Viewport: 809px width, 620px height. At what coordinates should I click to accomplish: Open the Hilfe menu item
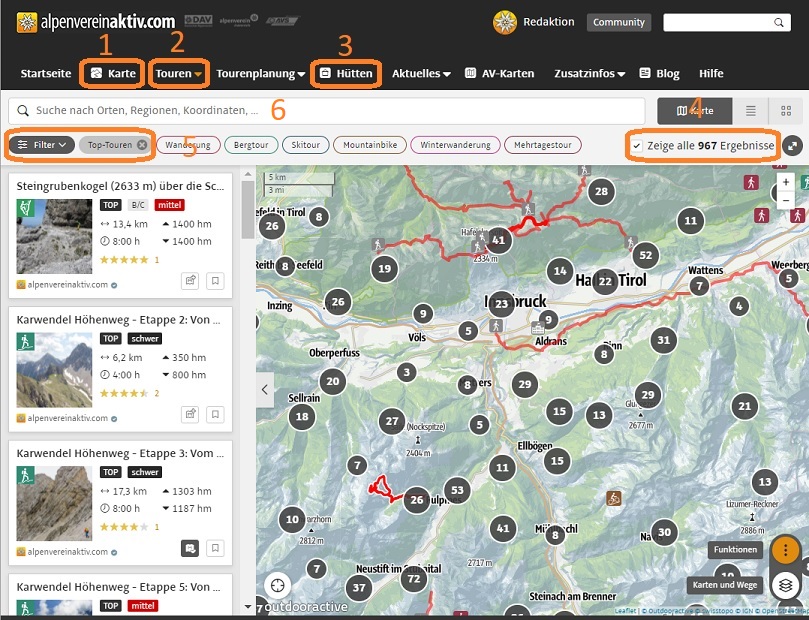pos(711,73)
